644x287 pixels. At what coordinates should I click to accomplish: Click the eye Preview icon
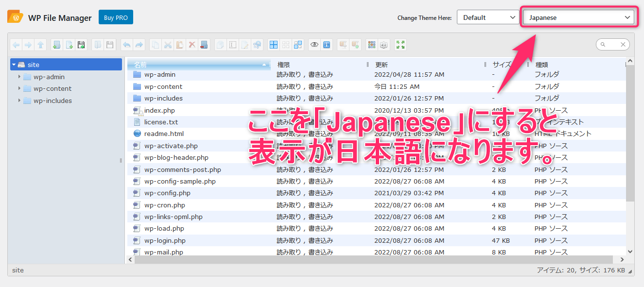[x=314, y=45]
